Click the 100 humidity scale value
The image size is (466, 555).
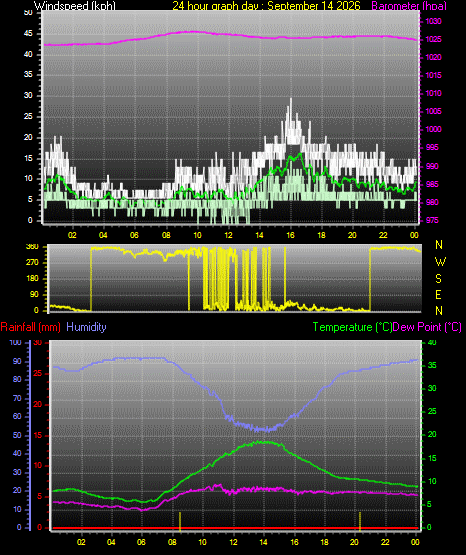15,342
